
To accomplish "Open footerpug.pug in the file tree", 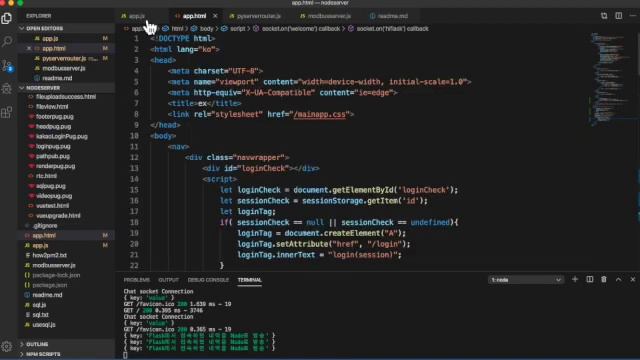I will (66, 117).
